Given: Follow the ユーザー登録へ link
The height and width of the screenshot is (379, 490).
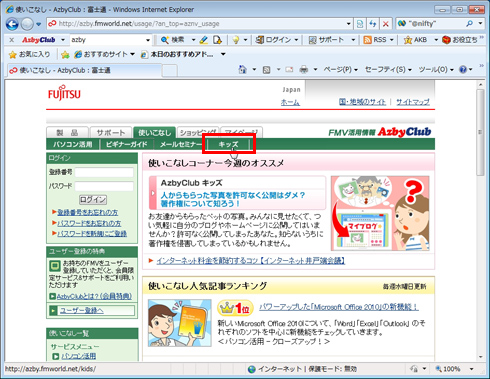Looking at the screenshot, I should 81,311.
